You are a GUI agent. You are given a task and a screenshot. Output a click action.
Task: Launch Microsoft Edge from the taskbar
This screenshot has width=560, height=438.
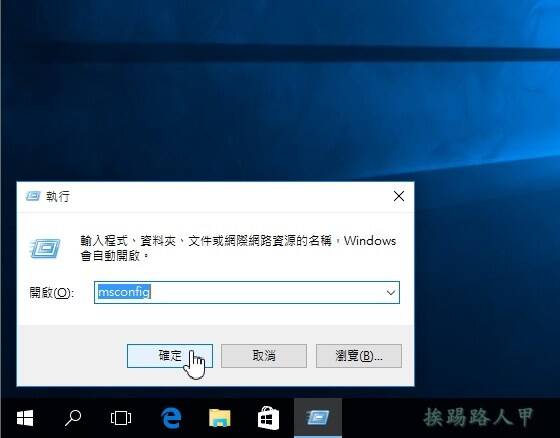(x=171, y=418)
